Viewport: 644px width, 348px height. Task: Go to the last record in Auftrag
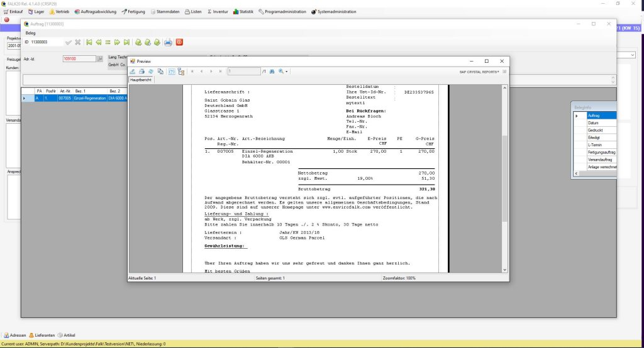(127, 42)
